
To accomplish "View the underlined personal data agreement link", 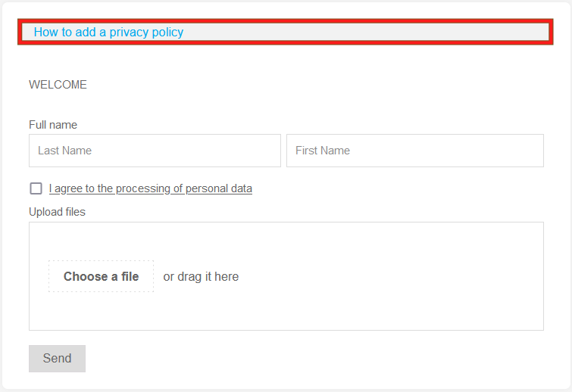I will point(151,188).
